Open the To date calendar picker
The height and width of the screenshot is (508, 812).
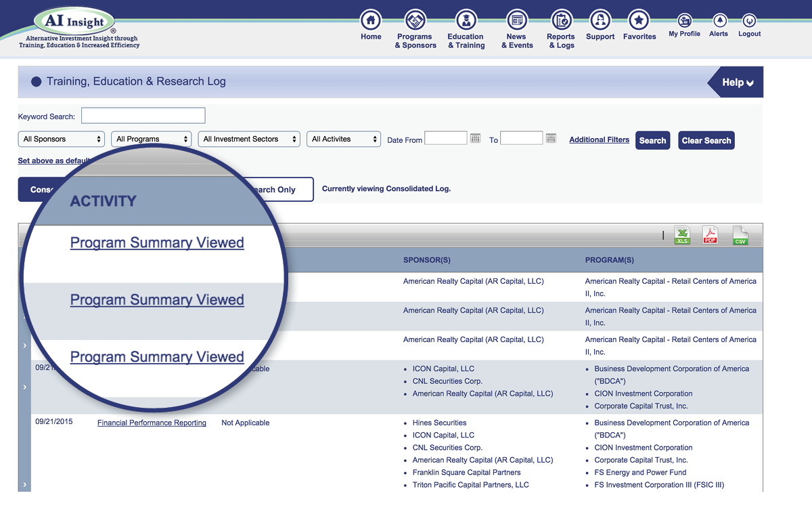(x=551, y=138)
